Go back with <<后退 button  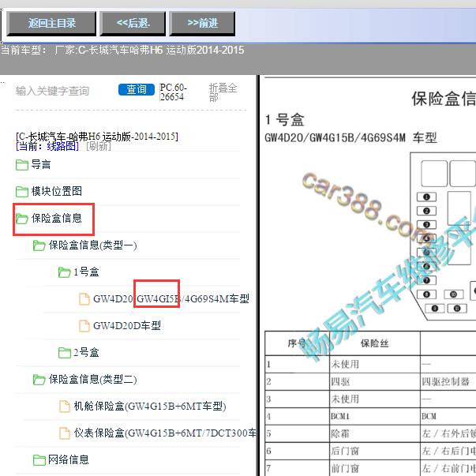coord(133,24)
